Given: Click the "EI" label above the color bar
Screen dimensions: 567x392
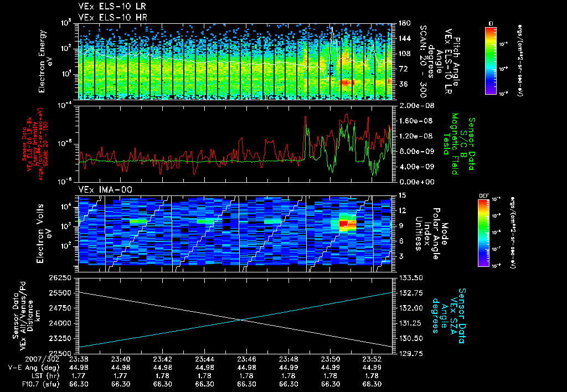Looking at the screenshot, I should 491,23.
